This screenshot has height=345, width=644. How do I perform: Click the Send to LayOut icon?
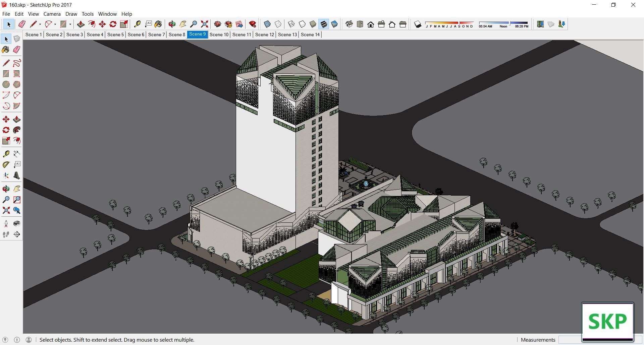tap(239, 24)
